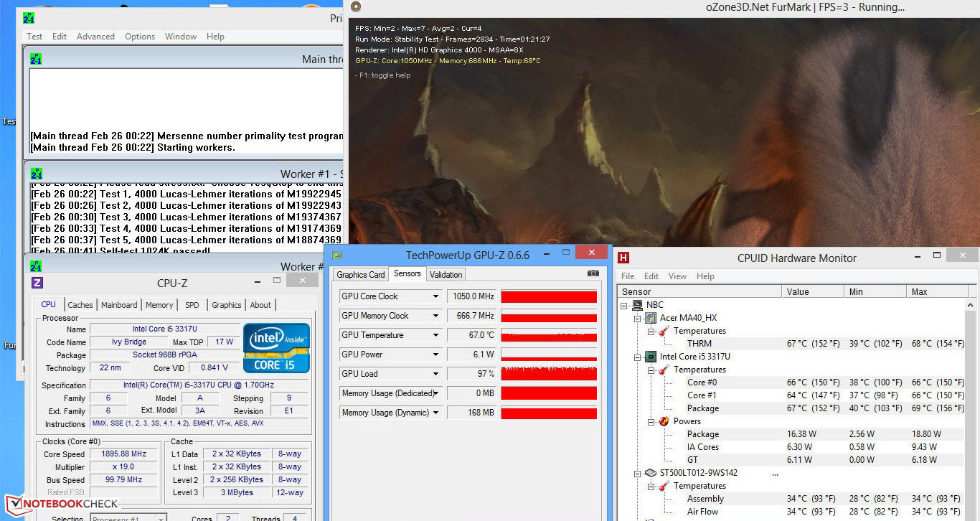Click thermometer icon under Intel Core i5 3317U

[x=664, y=370]
